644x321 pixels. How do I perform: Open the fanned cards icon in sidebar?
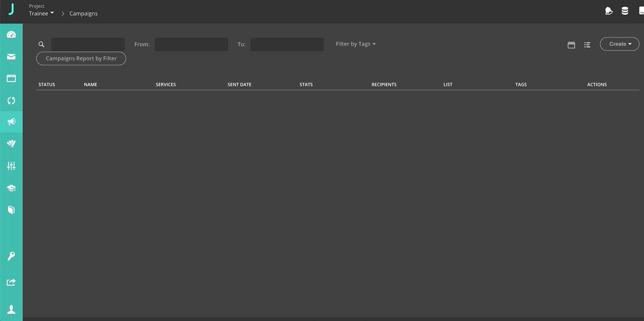pos(11,144)
